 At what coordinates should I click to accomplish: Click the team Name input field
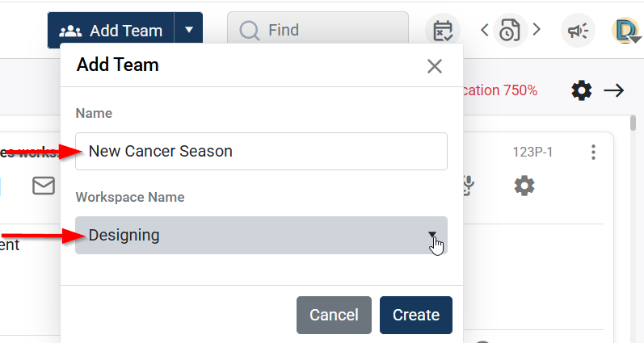pyautogui.click(x=261, y=151)
